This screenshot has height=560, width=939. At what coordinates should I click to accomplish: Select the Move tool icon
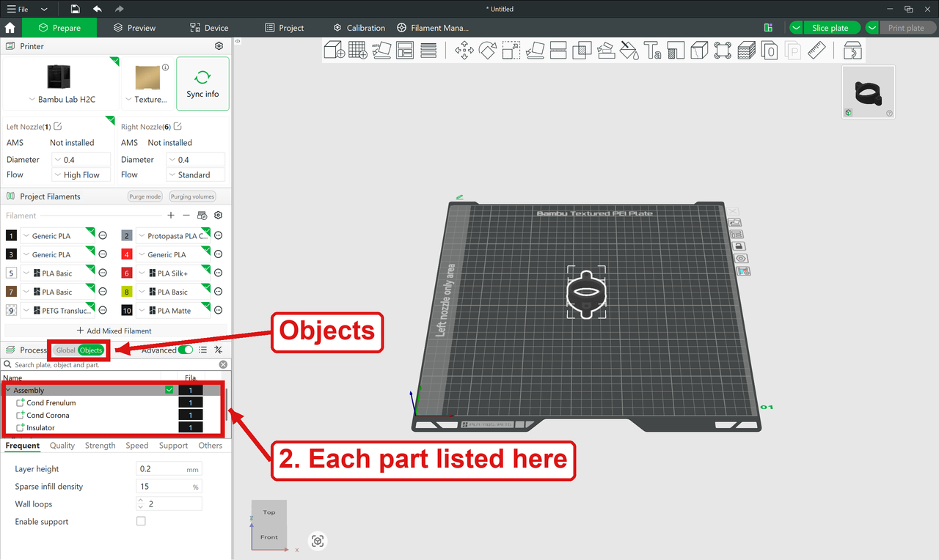tap(464, 50)
